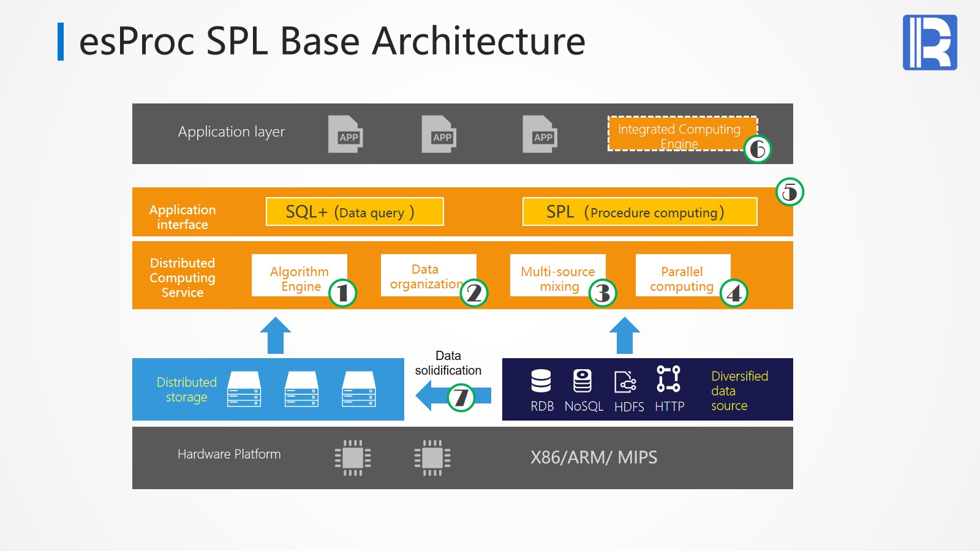Click the middle distributed storage server icon
Viewport: 980px width, 551px height.
coord(301,389)
